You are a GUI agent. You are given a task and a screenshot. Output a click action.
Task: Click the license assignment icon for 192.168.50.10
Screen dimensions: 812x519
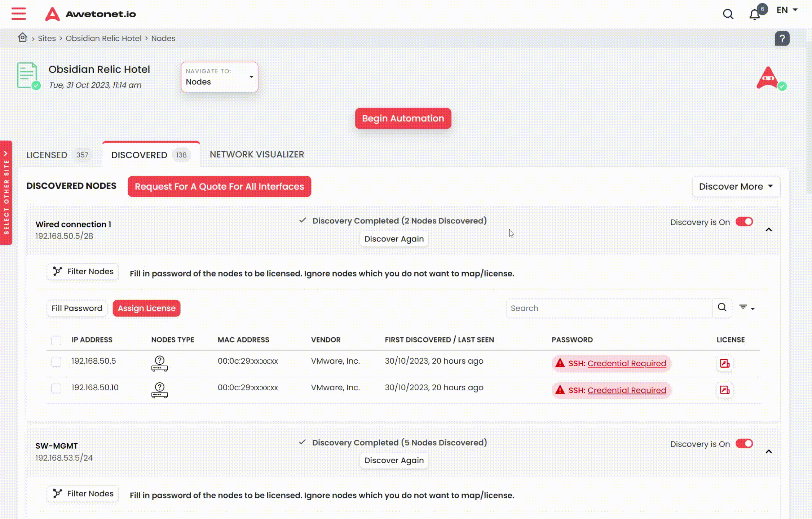click(x=724, y=390)
